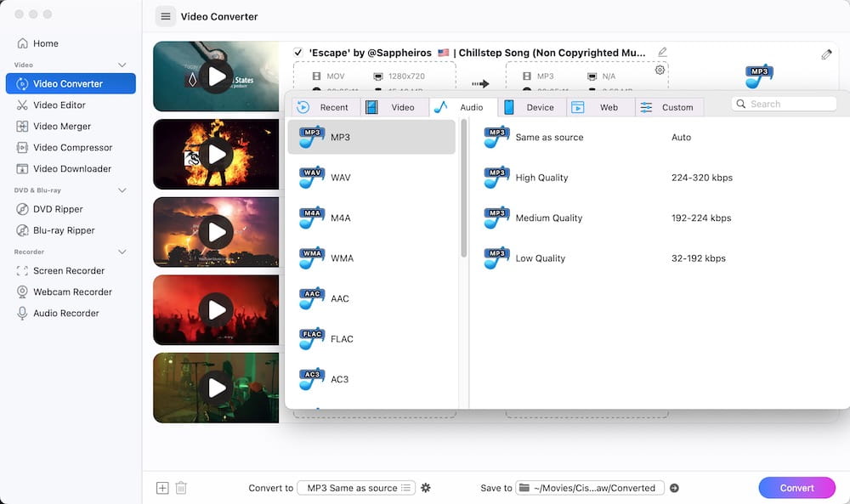Go to Home in the sidebar
Image resolution: width=850 pixels, height=504 pixels.
click(71, 43)
